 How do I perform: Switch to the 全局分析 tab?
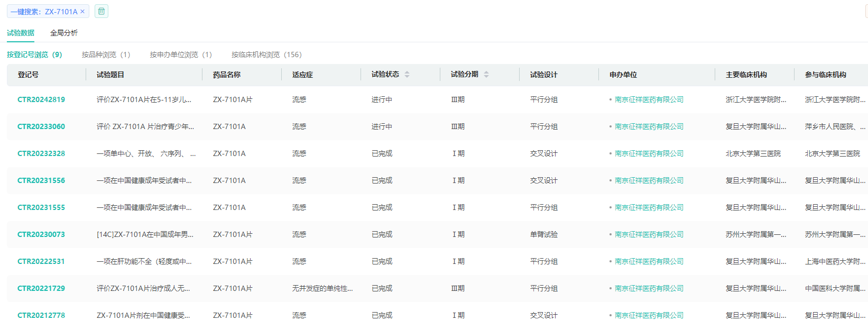(x=64, y=33)
